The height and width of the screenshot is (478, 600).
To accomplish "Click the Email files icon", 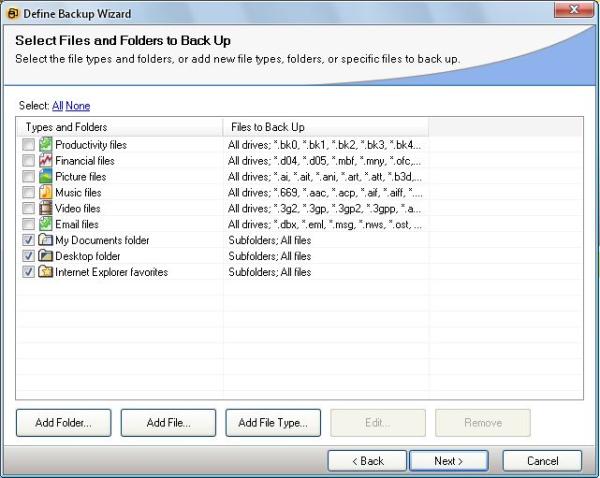I will point(46,224).
